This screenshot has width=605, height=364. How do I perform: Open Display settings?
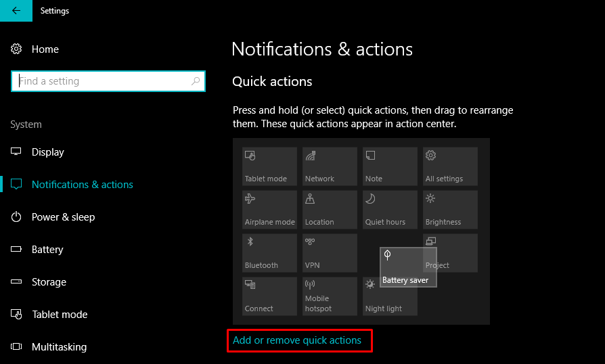47,152
